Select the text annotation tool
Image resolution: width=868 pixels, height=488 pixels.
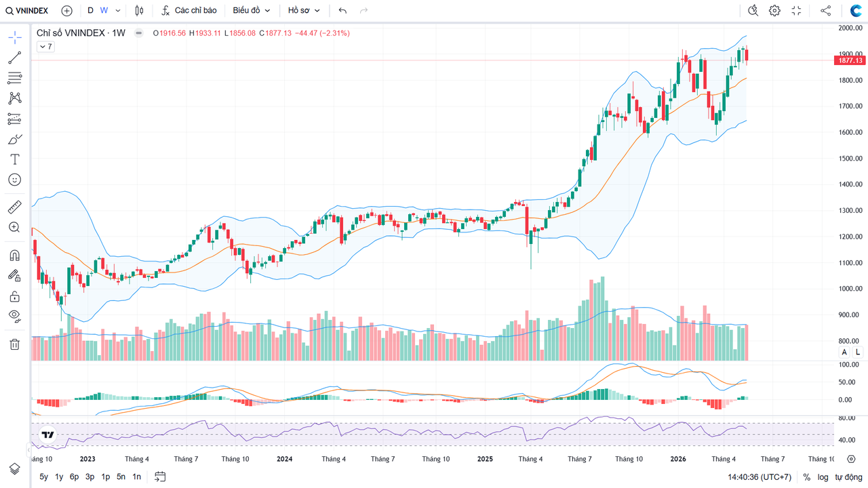pos(14,159)
